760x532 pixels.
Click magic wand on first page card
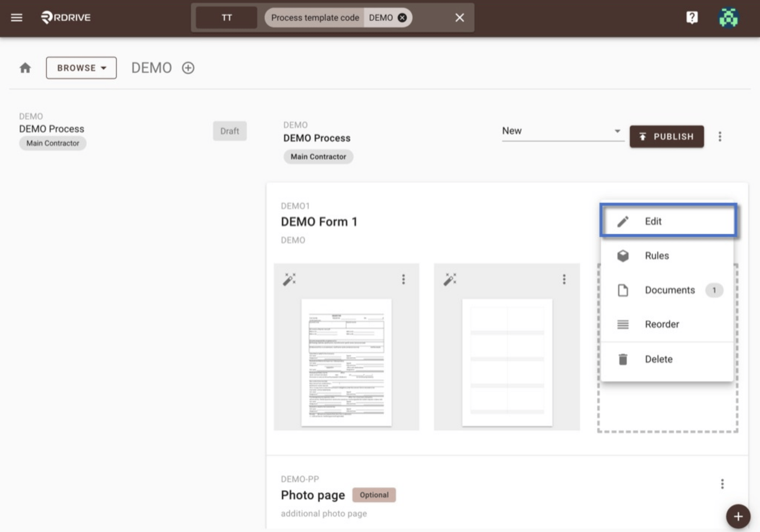289,279
